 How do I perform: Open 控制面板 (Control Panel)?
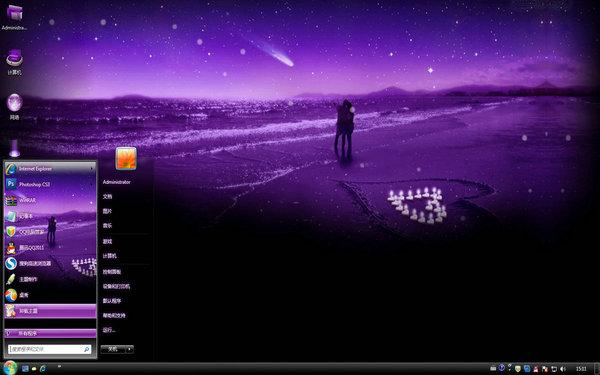[x=112, y=272]
